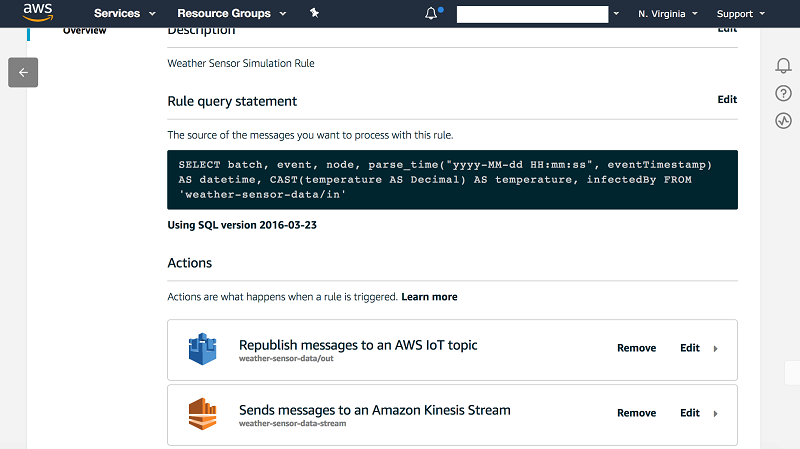Select the Overview sidebar tab
This screenshot has width=800, height=449.
[x=84, y=31]
